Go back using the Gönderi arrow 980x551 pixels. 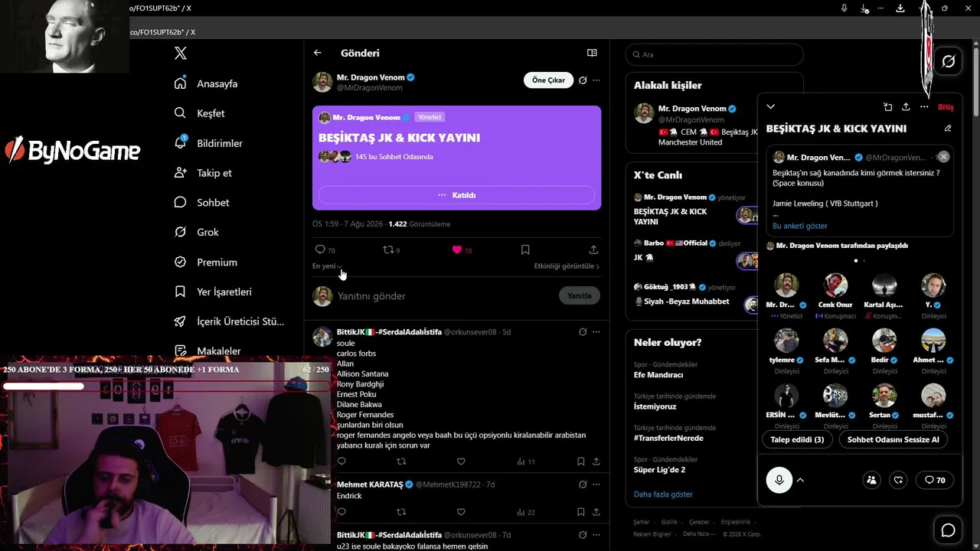(x=318, y=53)
